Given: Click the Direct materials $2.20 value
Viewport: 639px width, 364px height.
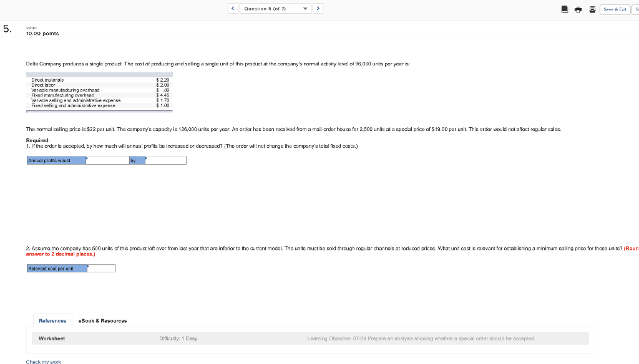Looking at the screenshot, I should click(163, 80).
